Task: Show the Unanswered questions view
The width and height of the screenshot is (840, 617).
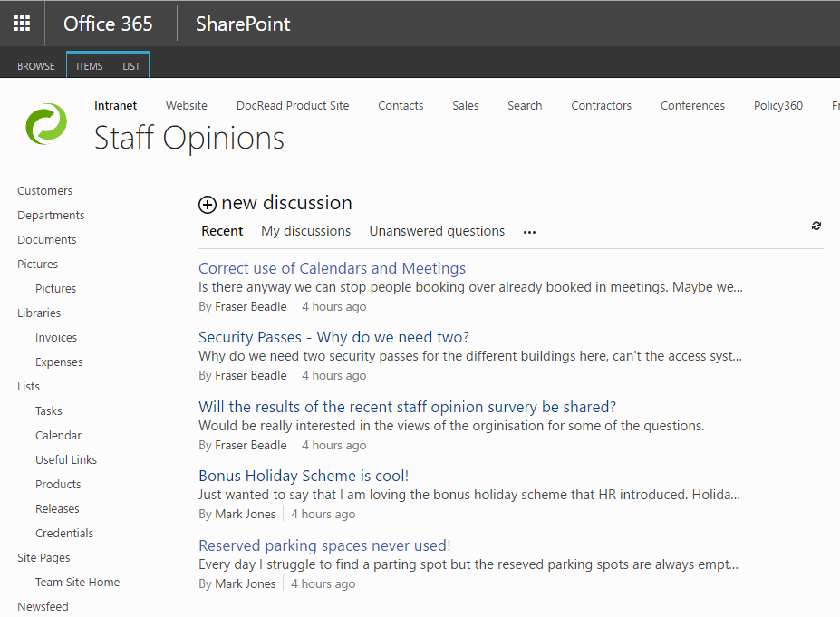Action: click(x=437, y=231)
